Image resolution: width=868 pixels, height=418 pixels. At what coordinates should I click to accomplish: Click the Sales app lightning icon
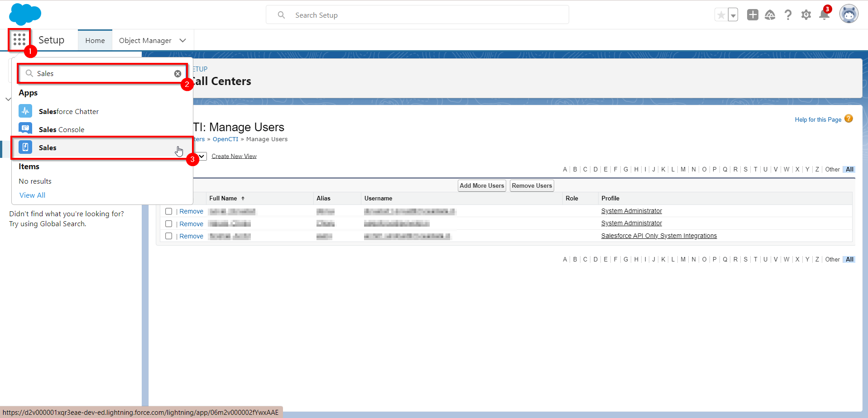click(x=25, y=147)
